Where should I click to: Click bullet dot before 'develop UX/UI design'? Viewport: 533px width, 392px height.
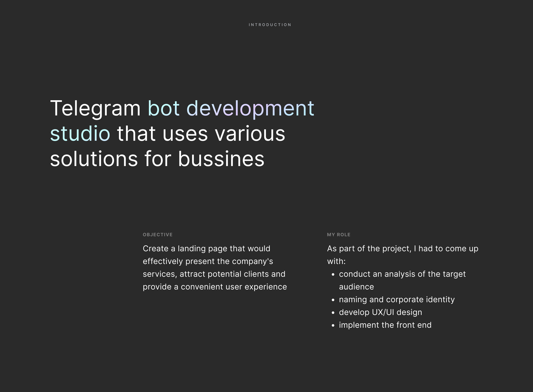(333, 313)
